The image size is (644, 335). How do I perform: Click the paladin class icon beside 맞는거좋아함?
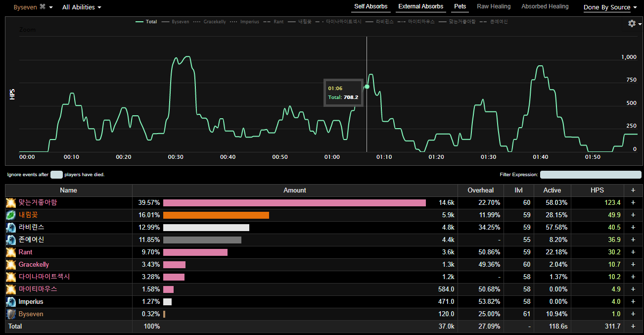click(x=11, y=203)
